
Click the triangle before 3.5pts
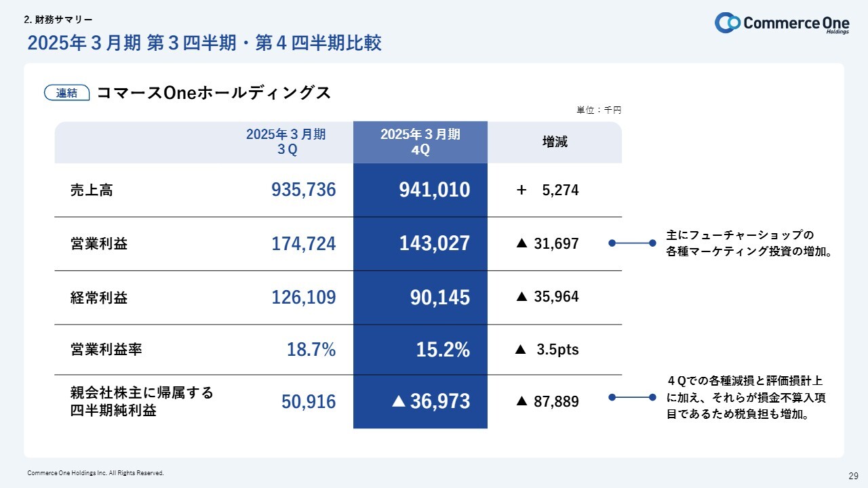coord(521,350)
